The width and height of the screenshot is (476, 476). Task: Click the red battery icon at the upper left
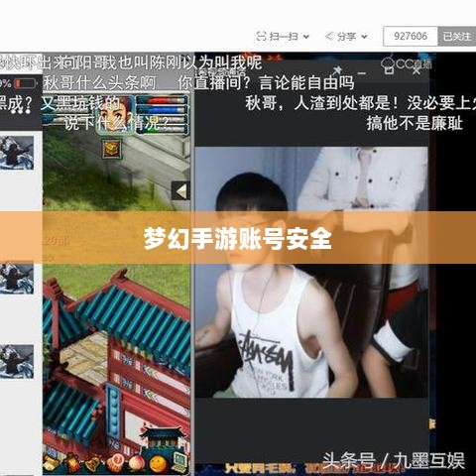25,83
